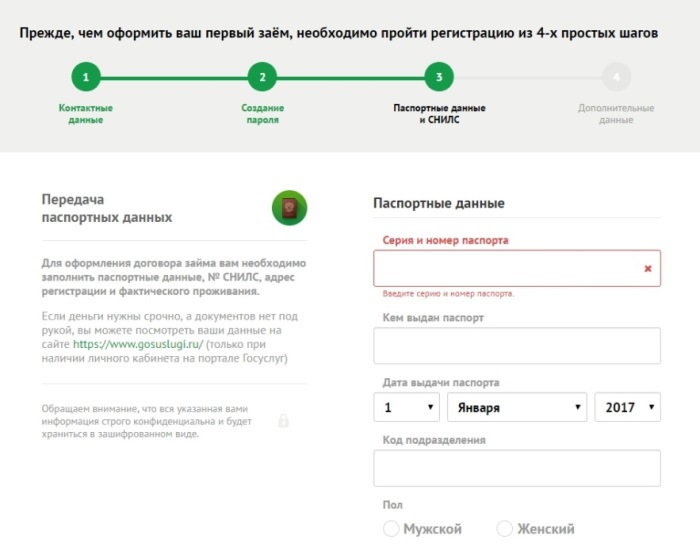Focus the Код подразделения field
The width and height of the screenshot is (700, 547).
click(x=517, y=468)
